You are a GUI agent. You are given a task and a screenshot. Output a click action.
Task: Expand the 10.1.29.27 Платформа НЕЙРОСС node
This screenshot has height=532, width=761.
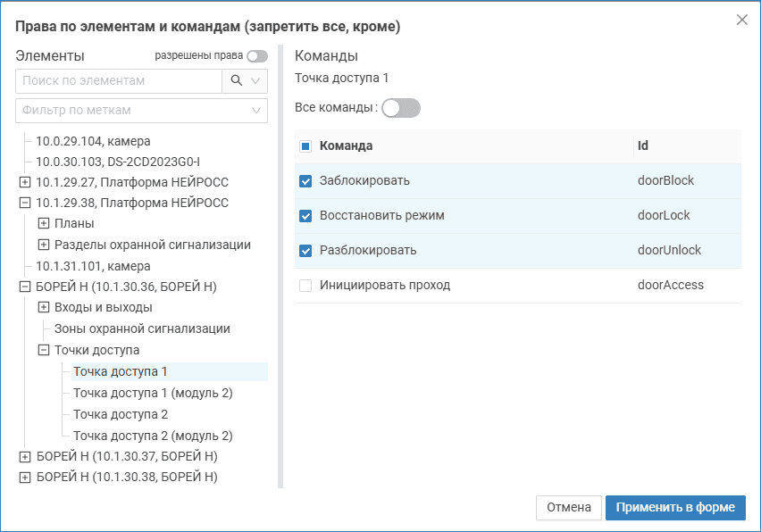click(x=24, y=182)
